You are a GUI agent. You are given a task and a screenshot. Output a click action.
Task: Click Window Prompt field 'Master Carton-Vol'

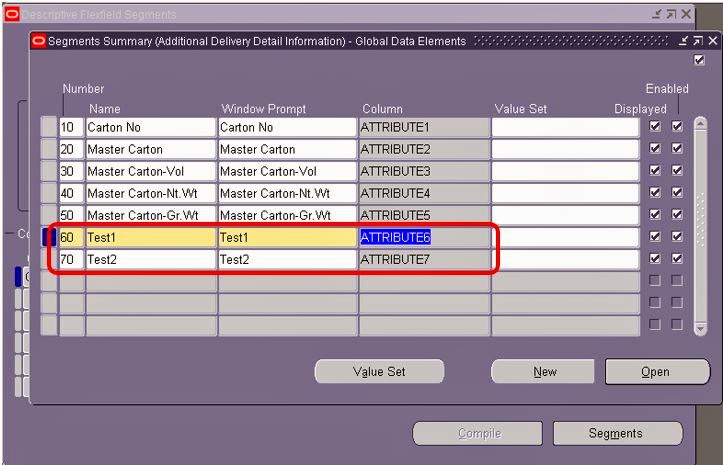click(x=287, y=171)
